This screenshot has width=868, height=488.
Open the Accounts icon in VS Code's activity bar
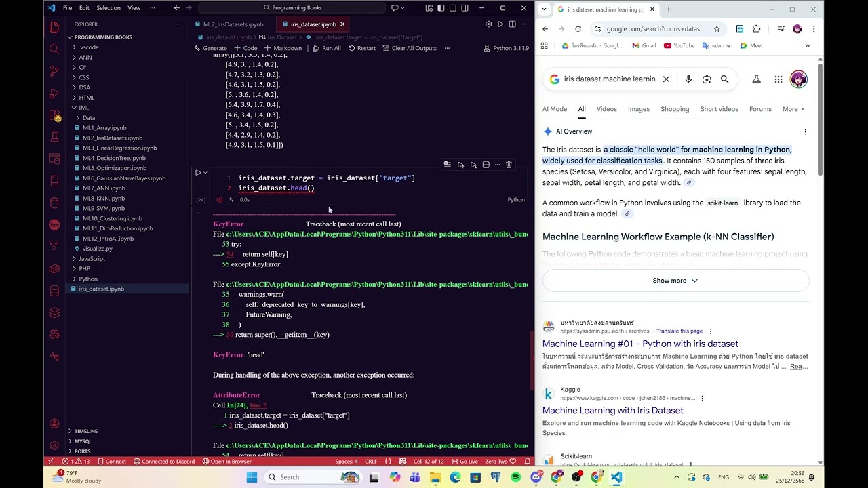(54, 424)
